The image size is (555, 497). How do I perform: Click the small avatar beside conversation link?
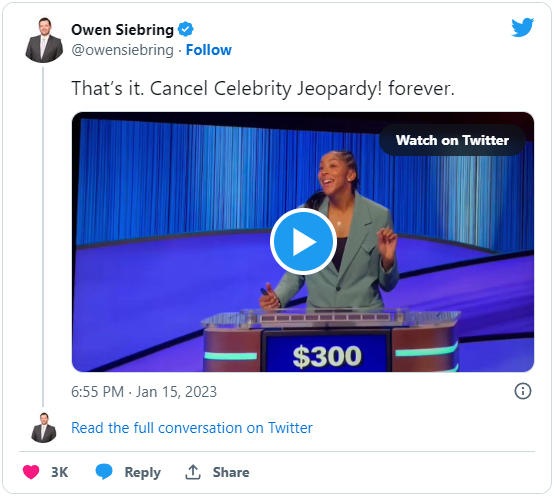[x=44, y=428]
